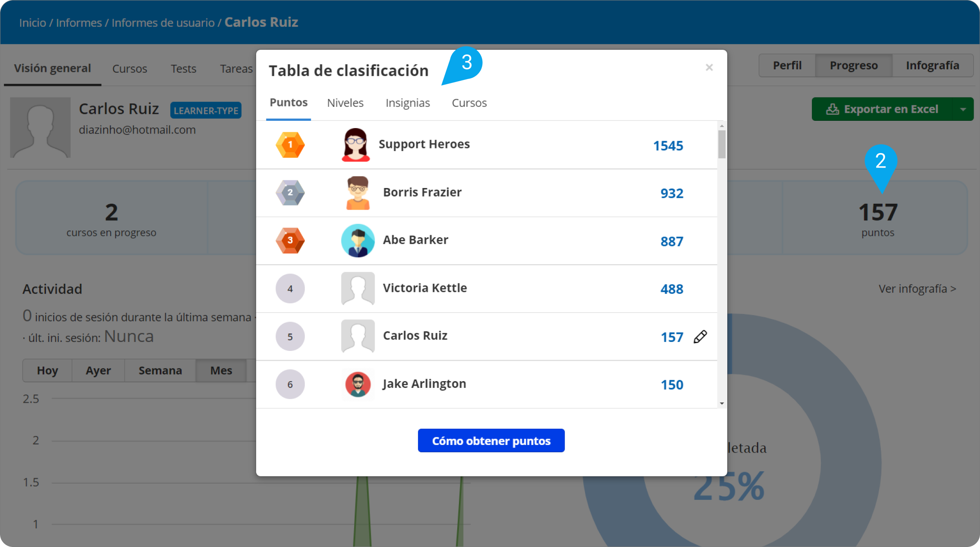This screenshot has width=980, height=547.
Task: Click the rank 4 circle badge
Action: point(290,288)
